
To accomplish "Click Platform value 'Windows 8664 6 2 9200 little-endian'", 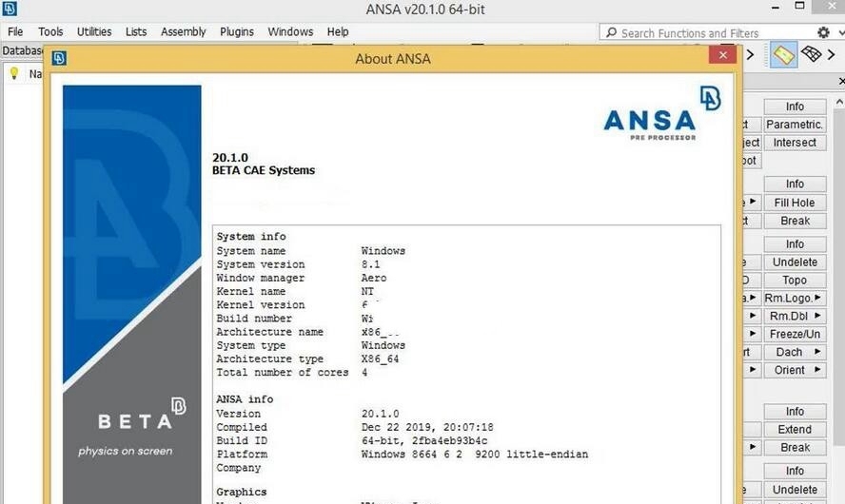I will 475,454.
